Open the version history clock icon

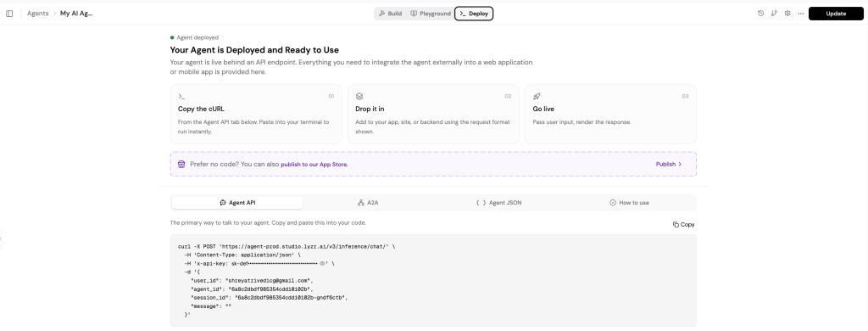click(760, 14)
